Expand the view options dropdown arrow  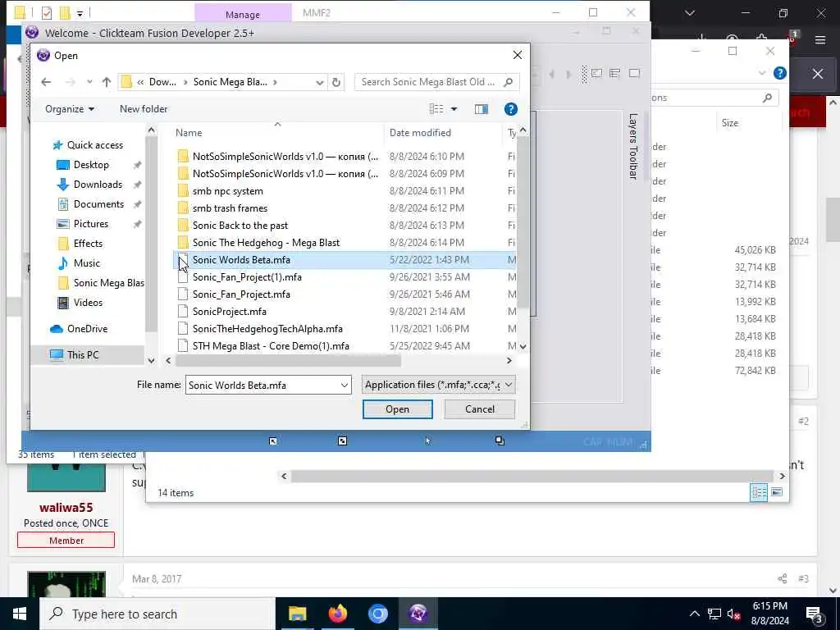pos(454,109)
